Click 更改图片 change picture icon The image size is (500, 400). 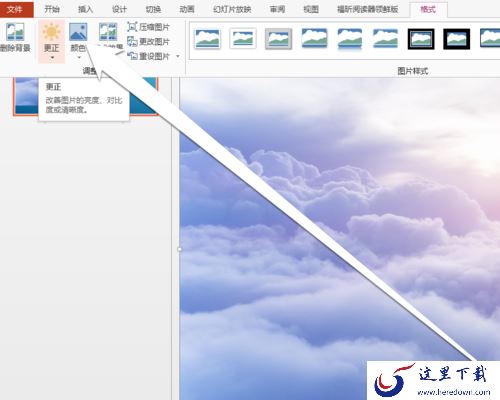[132, 41]
